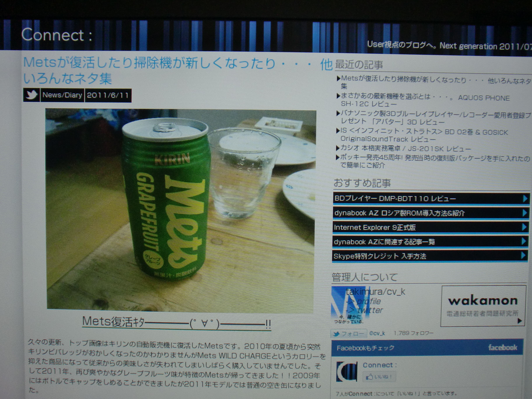Click the Connect Facebook page logo icon
The image size is (532, 399).
346,372
